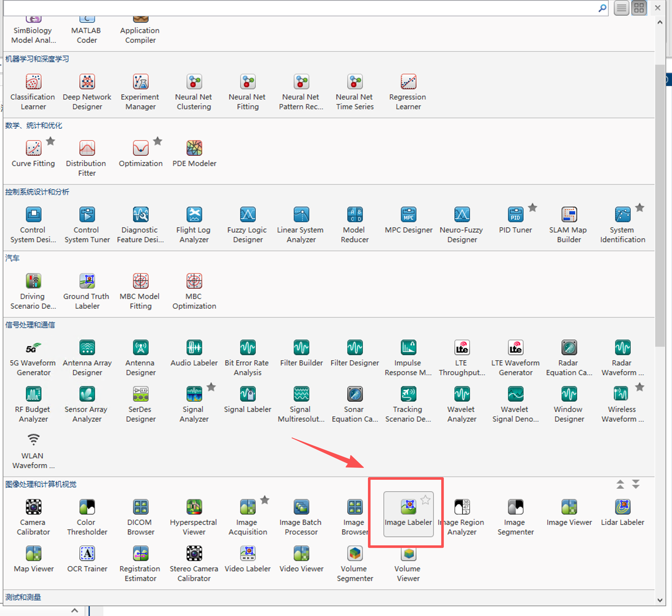The width and height of the screenshot is (672, 616).
Task: Open the Signal Analyzer app
Action: click(194, 394)
